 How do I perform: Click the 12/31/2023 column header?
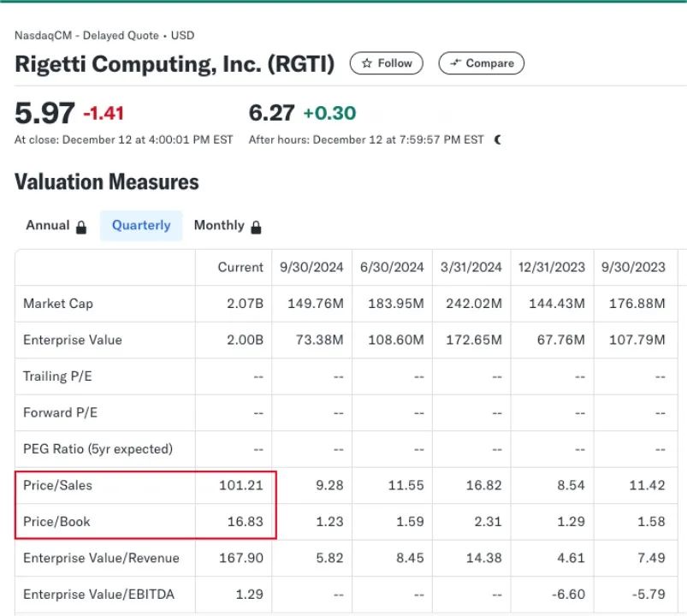(551, 267)
